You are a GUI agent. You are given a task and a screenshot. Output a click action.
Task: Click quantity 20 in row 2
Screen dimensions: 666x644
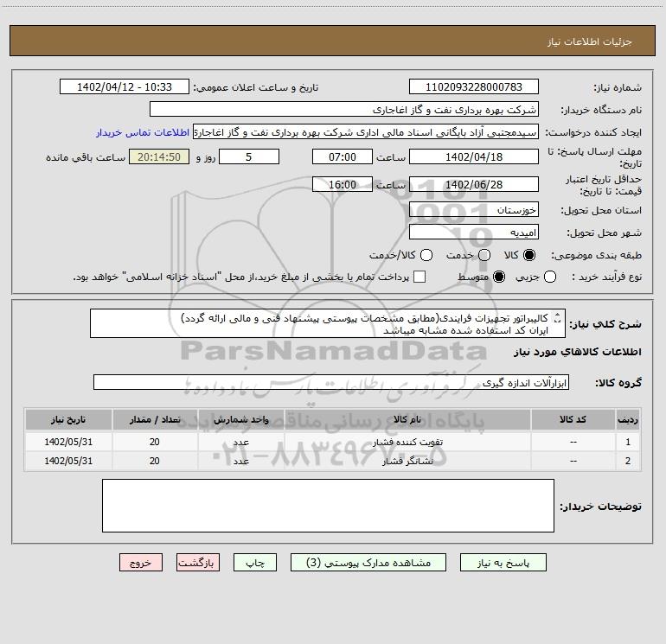click(155, 461)
